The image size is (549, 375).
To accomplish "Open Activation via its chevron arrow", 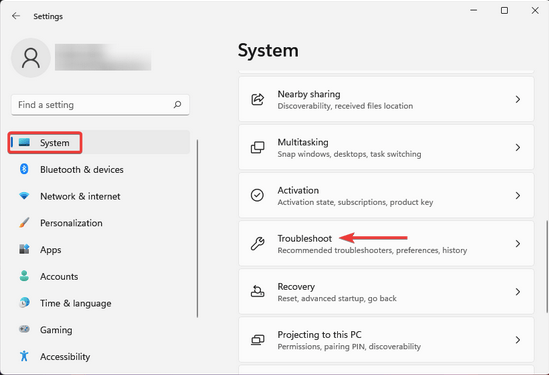I will 518,195.
